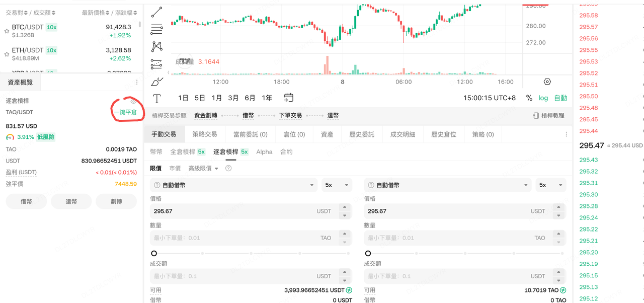This screenshot has width=644, height=303.
Task: Pick the brush drawing tool
Action: (157, 81)
